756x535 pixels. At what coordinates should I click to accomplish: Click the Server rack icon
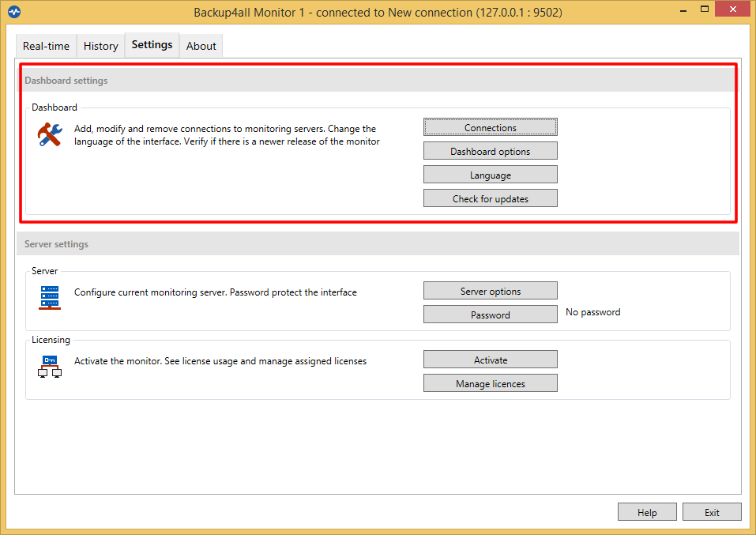coord(50,297)
